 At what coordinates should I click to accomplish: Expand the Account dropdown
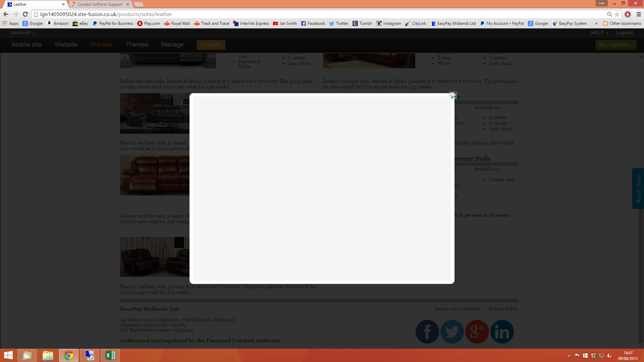(22, 33)
